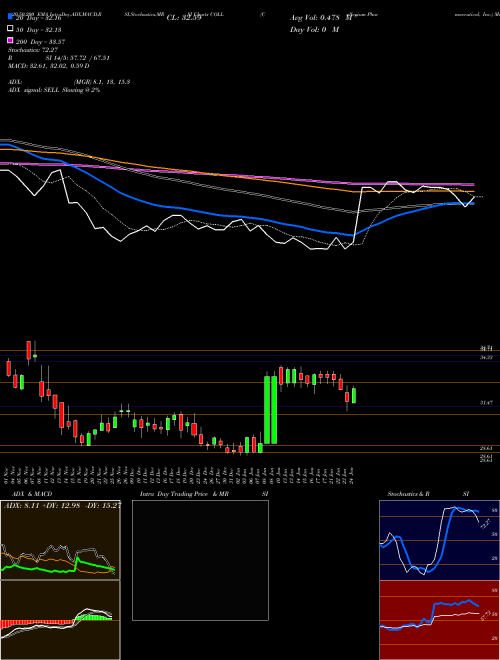Select the '50 Day = 32.18' legend text
Screen dimensions: 500x660
click(x=39, y=30)
